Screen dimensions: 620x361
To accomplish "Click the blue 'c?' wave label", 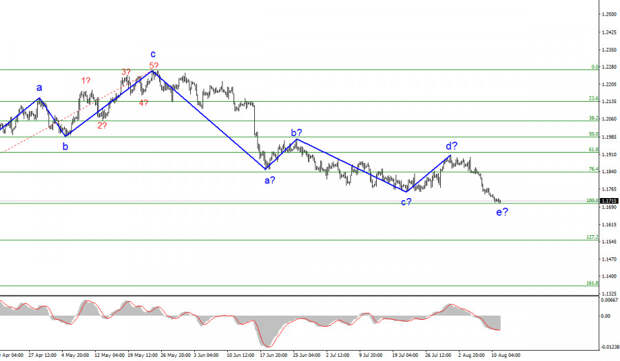I will pos(406,202).
